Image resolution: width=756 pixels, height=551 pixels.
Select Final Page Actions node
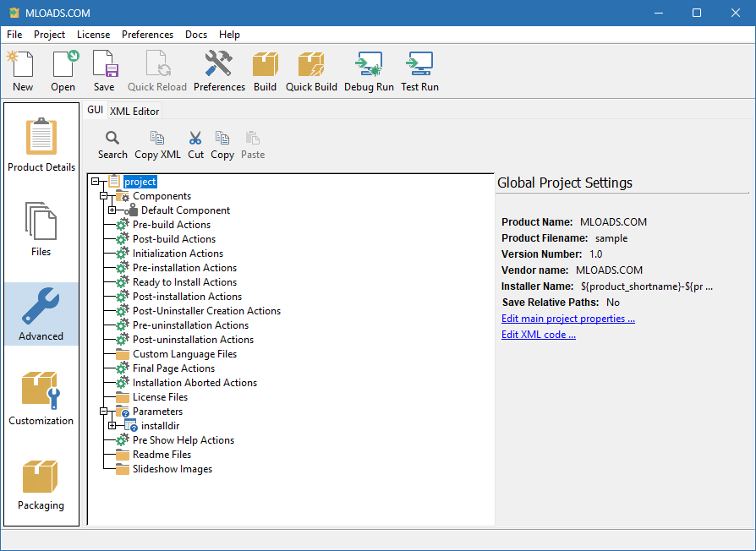[173, 368]
